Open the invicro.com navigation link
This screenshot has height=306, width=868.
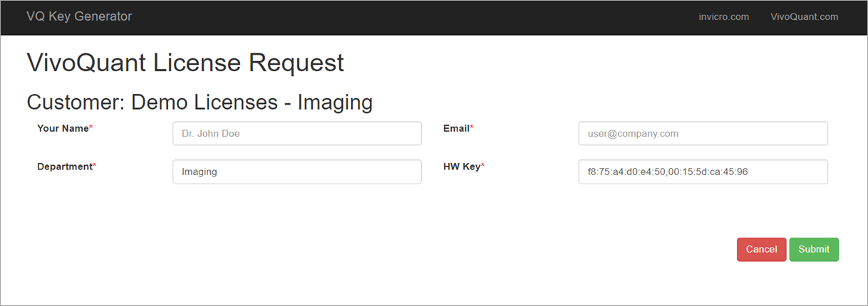pyautogui.click(x=723, y=17)
